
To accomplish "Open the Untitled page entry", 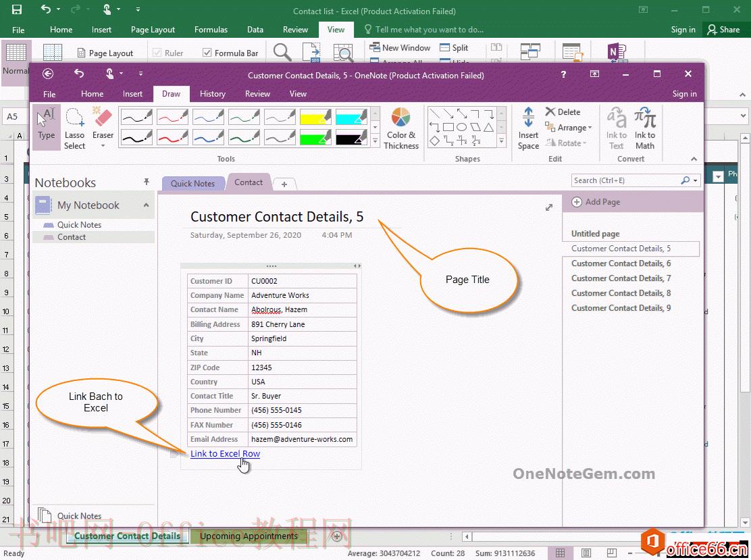I will click(596, 234).
